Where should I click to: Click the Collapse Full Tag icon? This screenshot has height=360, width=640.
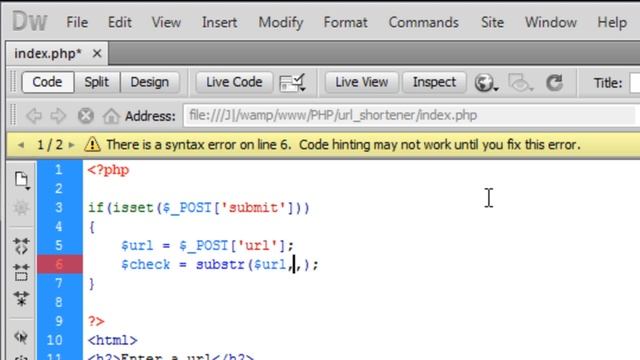coord(21,246)
